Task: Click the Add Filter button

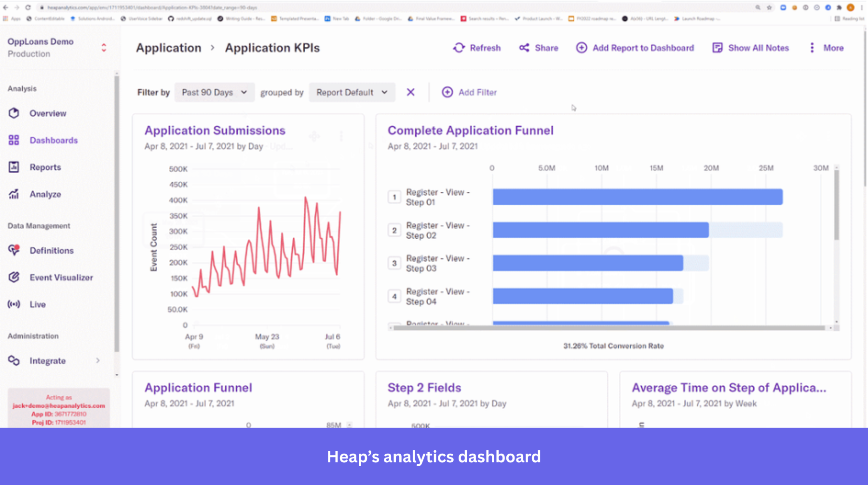Action: 469,92
